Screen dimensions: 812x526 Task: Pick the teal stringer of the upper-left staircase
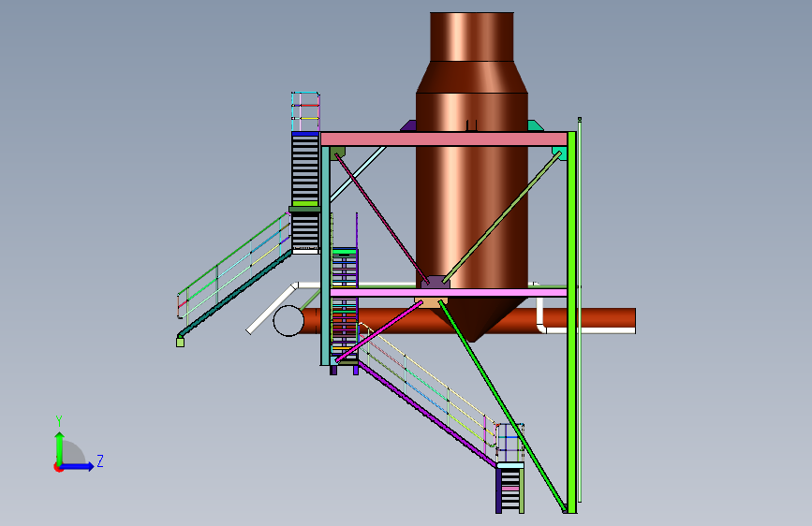(234, 294)
